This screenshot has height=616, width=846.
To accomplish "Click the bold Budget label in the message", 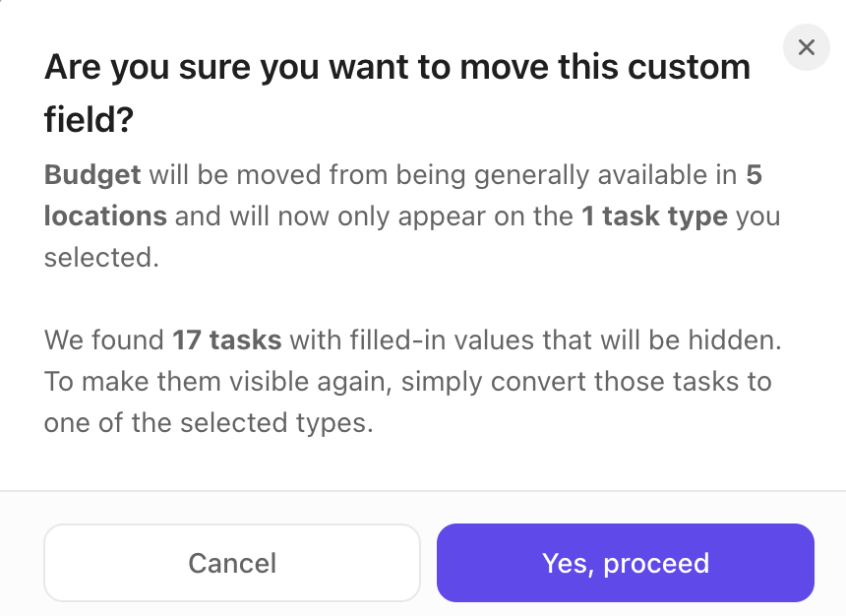I will pyautogui.click(x=91, y=174).
